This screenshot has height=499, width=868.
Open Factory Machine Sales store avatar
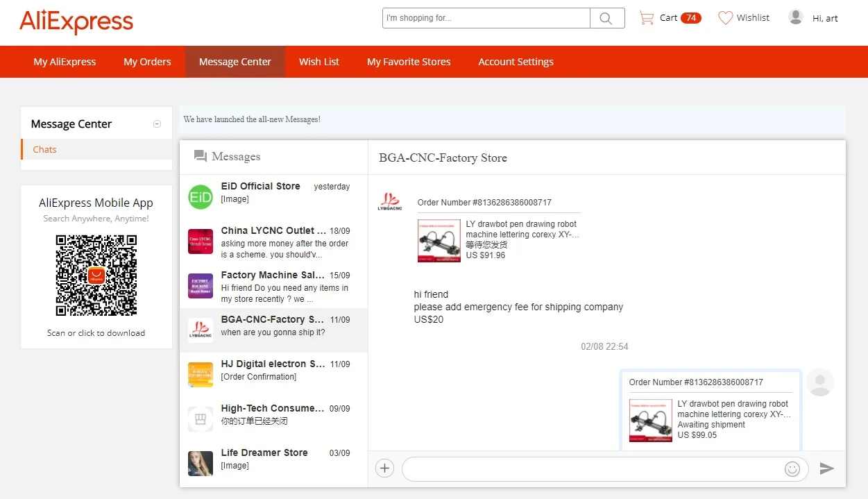click(x=201, y=286)
